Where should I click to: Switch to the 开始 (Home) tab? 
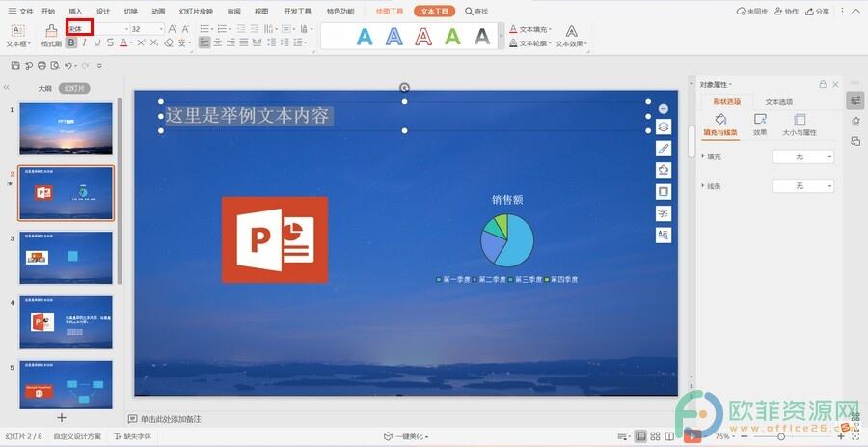(48, 11)
